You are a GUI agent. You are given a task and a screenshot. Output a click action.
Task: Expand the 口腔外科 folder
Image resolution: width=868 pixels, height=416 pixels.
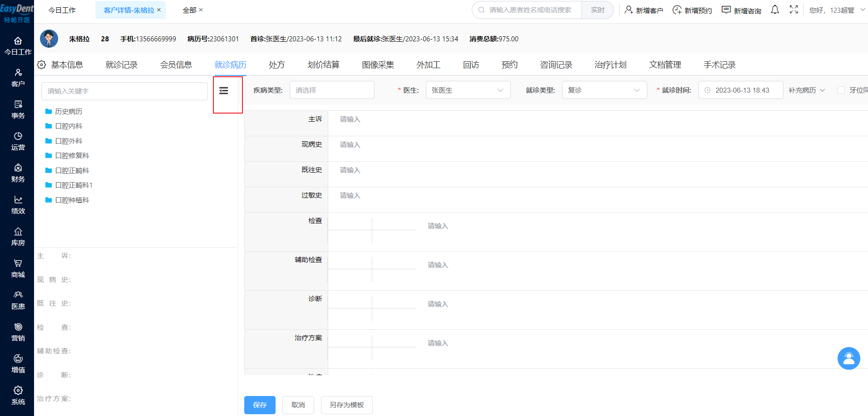(x=64, y=141)
